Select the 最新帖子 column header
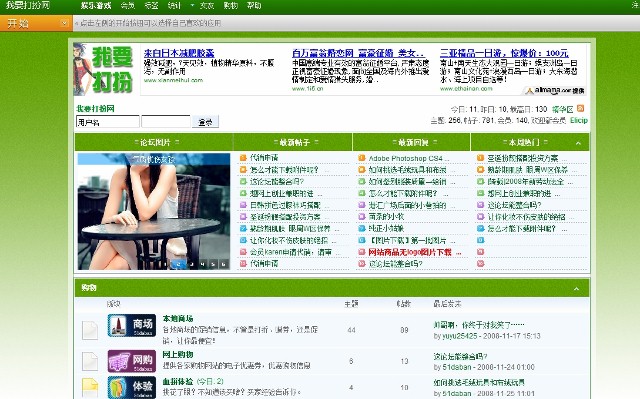640x399 pixels. point(294,142)
